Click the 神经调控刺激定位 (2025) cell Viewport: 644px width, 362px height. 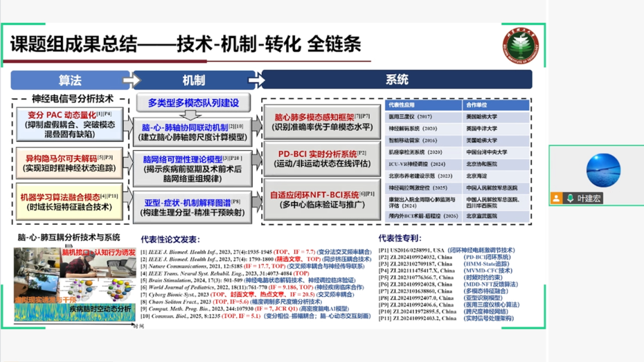tap(423, 188)
